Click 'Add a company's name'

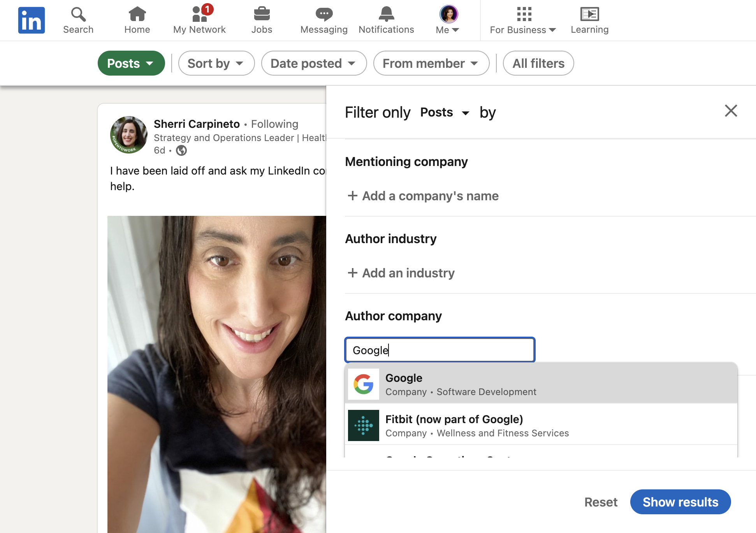pos(423,196)
